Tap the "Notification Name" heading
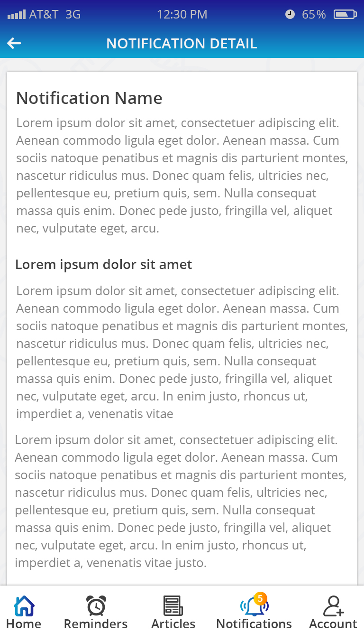Screen dimensions: 364x633 [x=89, y=98]
